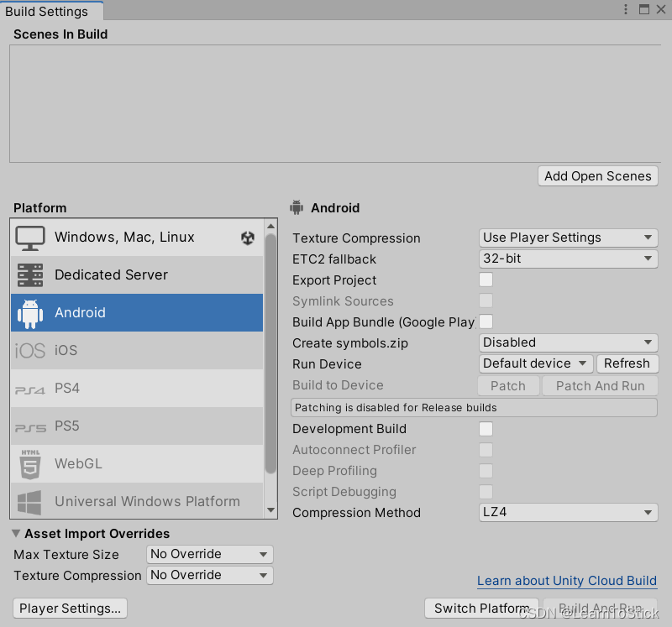
Task: Open the Build Settings window kebab menu
Action: 626,9
